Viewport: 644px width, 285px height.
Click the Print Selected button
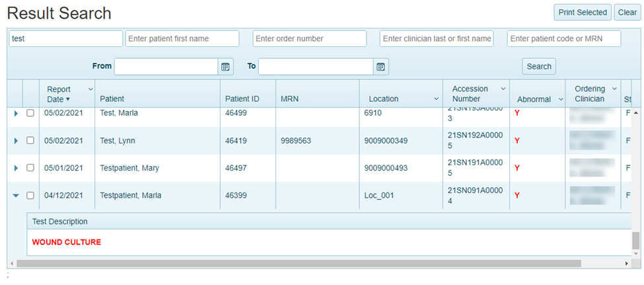(582, 13)
